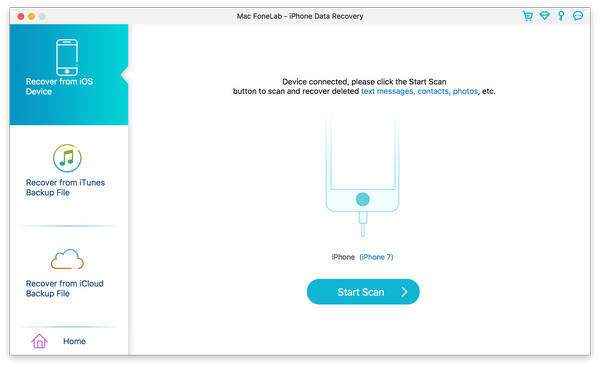Click the iCloud cloud icon
Screen dimensions: 600x367
point(67,259)
